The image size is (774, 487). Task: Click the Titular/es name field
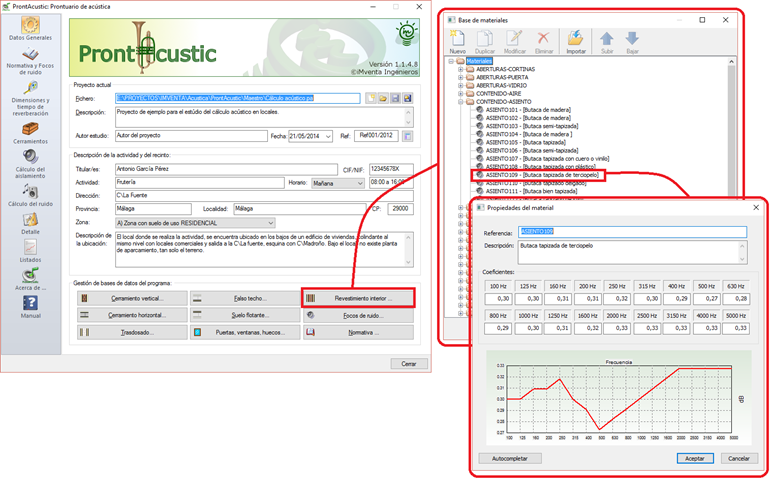click(x=226, y=169)
